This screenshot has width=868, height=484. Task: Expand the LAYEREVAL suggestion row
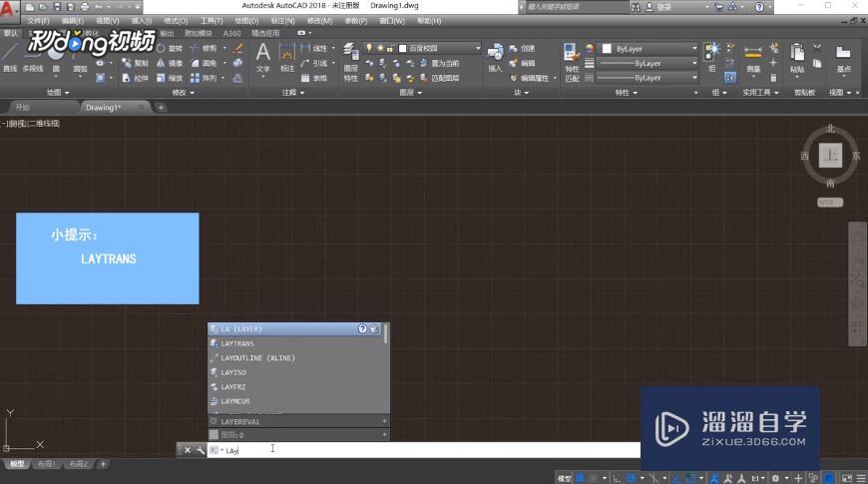[x=384, y=421]
